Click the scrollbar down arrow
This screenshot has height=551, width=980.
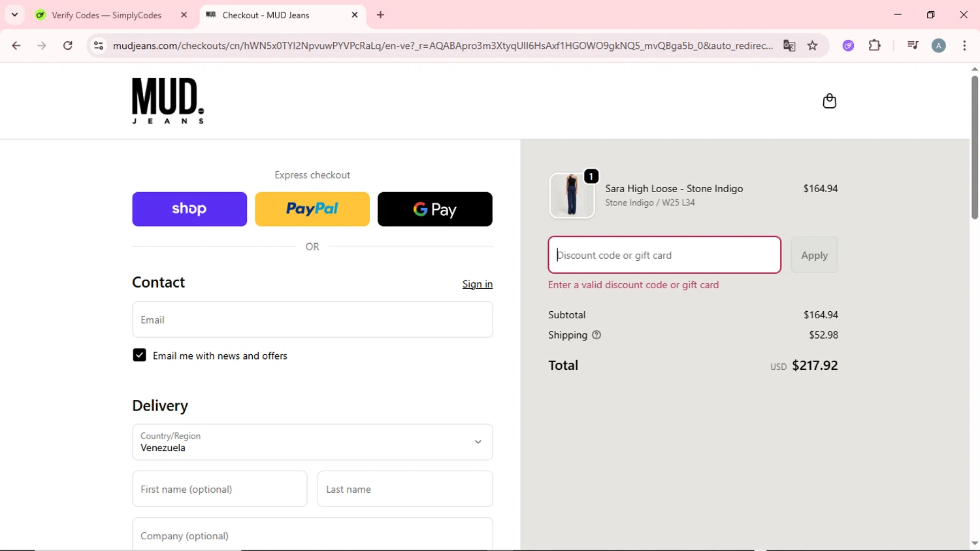pyautogui.click(x=974, y=543)
